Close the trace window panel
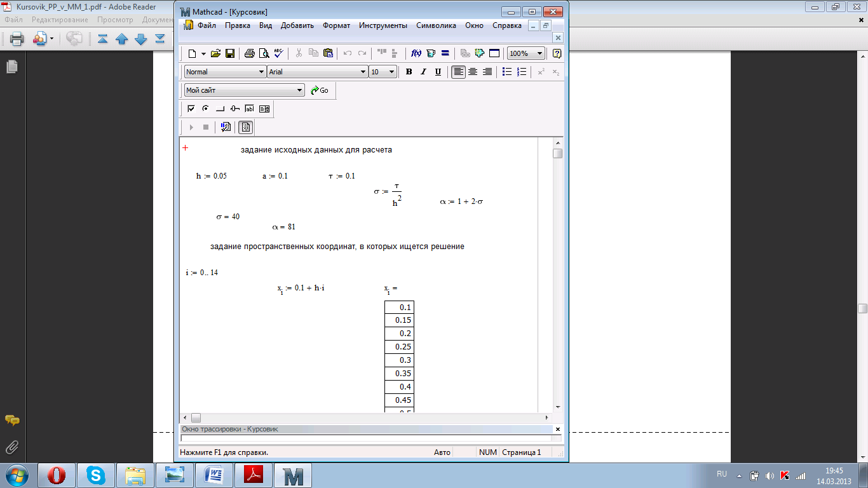The image size is (868, 488). pos(558,429)
